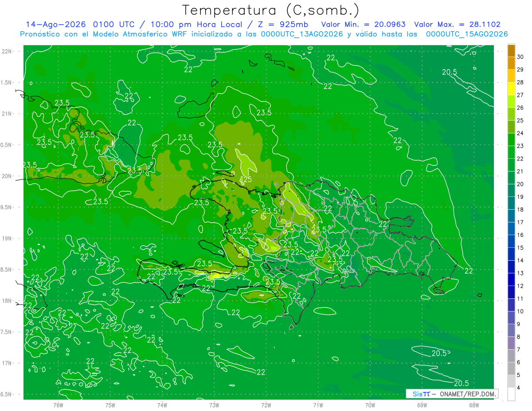Click the "Valor Min. = 20.0963" readout
The width and height of the screenshot is (532, 411).
pos(364,24)
